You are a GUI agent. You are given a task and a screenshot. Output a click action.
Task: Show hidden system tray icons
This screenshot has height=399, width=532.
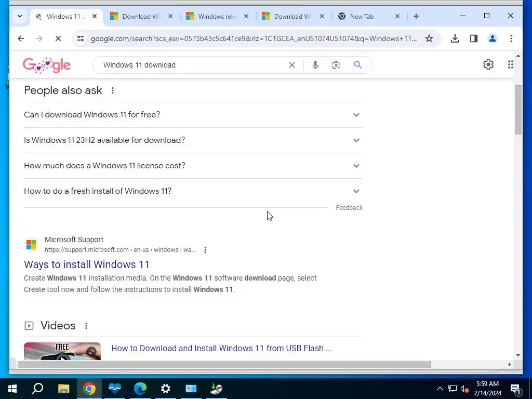[440, 389]
